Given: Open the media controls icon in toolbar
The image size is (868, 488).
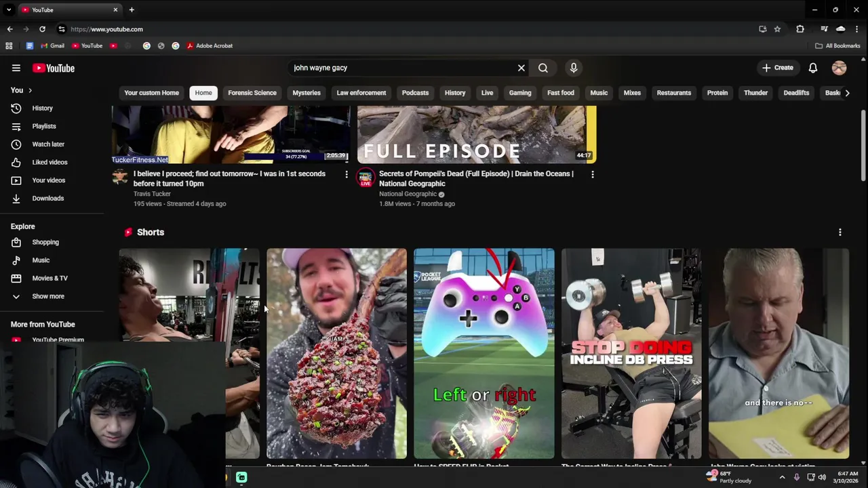Looking at the screenshot, I should tap(824, 29).
